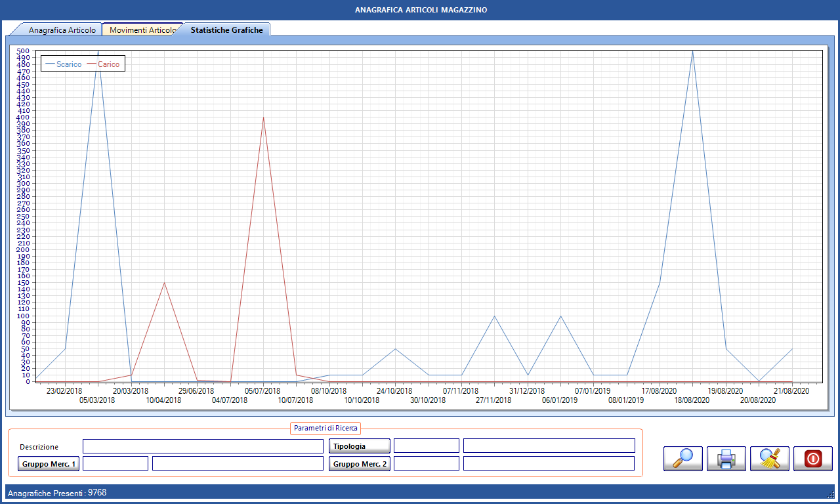Focus the Descrizione text field
840x504 pixels.
coord(203,446)
